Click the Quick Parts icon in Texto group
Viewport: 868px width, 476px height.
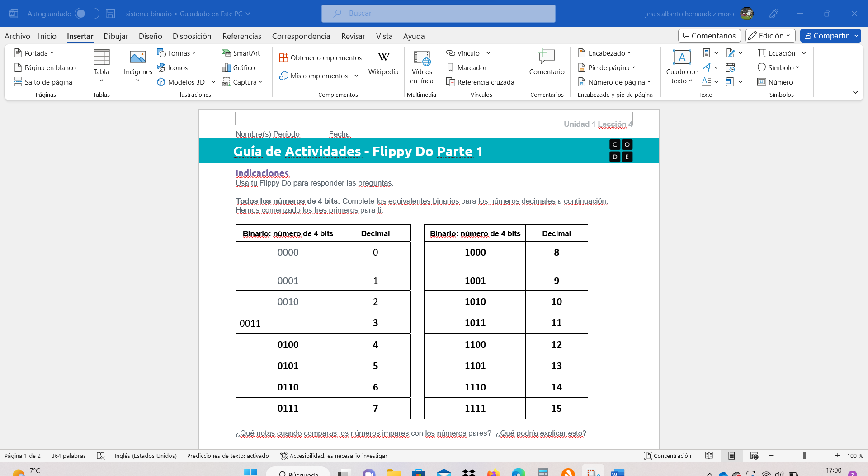click(x=707, y=53)
